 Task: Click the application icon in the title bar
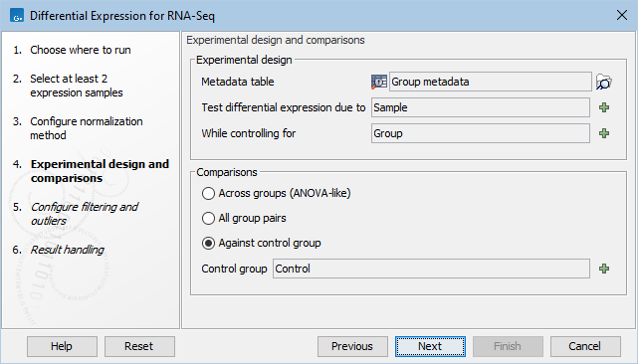click(17, 16)
